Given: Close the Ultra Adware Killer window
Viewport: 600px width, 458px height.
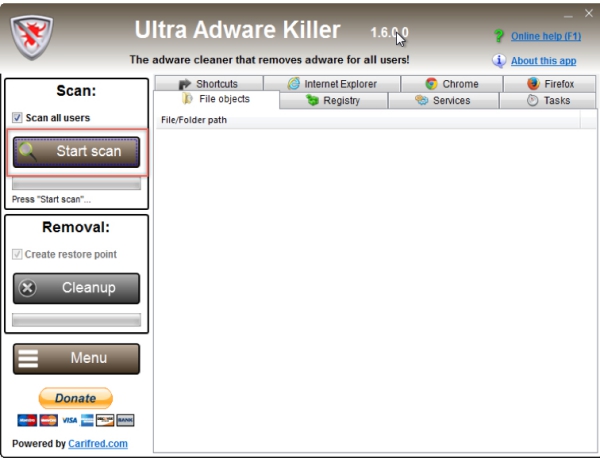Looking at the screenshot, I should point(589,13).
